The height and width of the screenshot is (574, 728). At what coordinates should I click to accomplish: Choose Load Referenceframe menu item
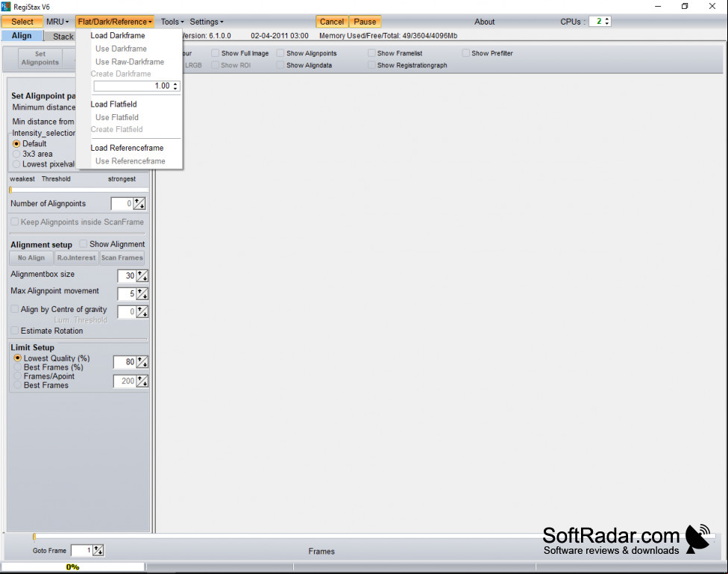coord(127,148)
